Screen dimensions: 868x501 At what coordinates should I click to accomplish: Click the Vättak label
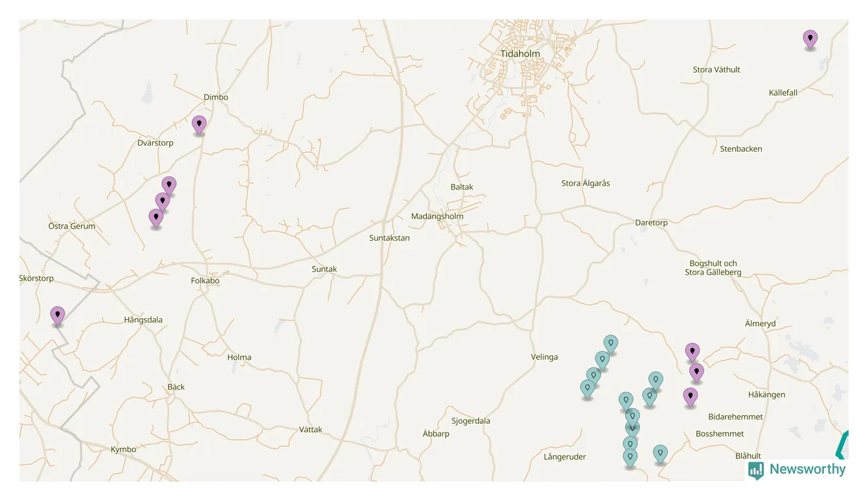point(311,430)
